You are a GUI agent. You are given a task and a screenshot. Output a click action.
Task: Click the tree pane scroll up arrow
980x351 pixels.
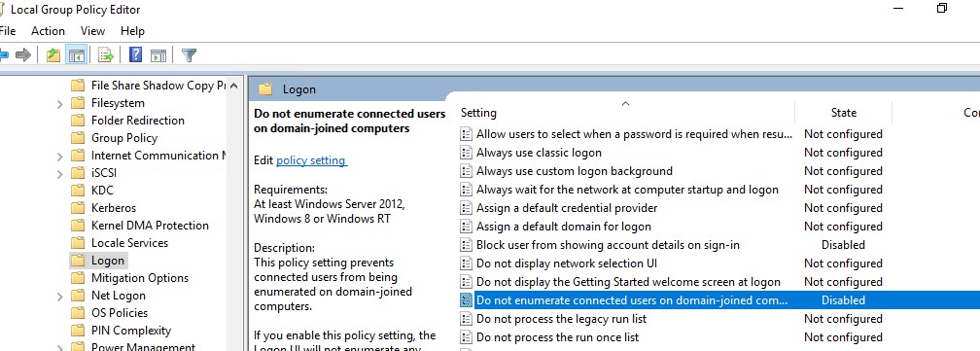tap(233, 85)
